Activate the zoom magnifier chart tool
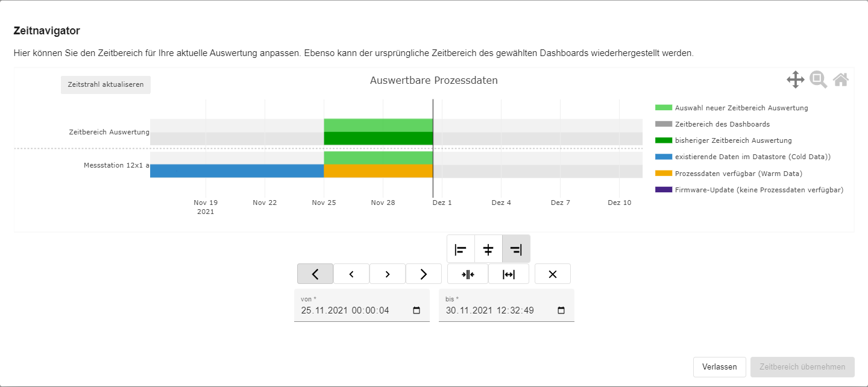The image size is (868, 387). point(818,80)
